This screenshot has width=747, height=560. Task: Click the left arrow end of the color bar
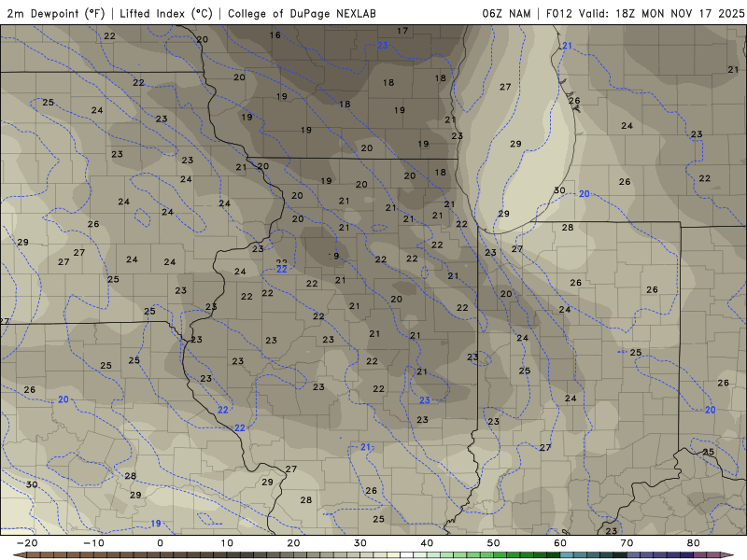click(x=19, y=555)
